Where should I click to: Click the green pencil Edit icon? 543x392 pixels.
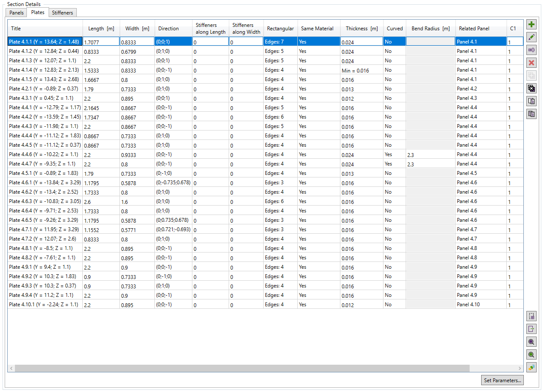531,37
